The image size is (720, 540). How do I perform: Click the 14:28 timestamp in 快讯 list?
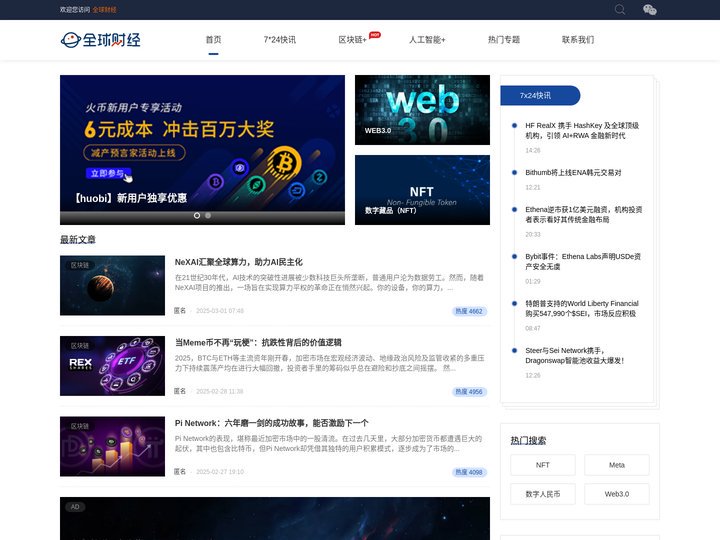[x=533, y=150]
